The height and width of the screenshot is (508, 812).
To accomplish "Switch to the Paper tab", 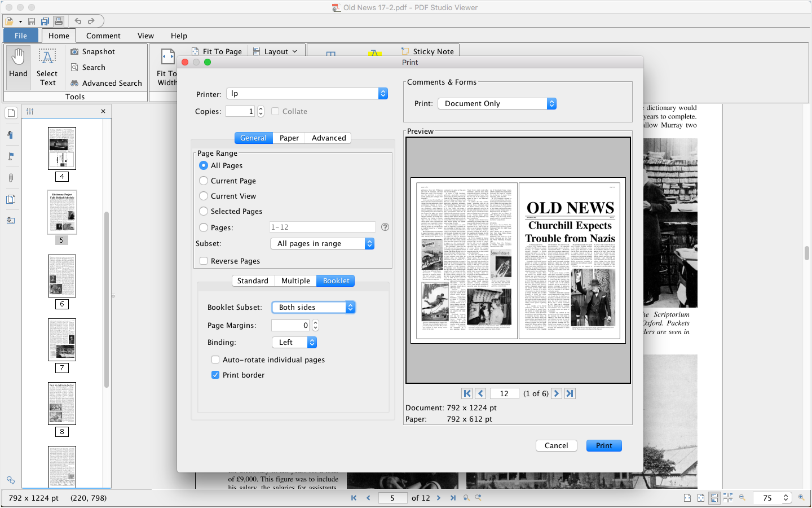I will click(x=289, y=138).
